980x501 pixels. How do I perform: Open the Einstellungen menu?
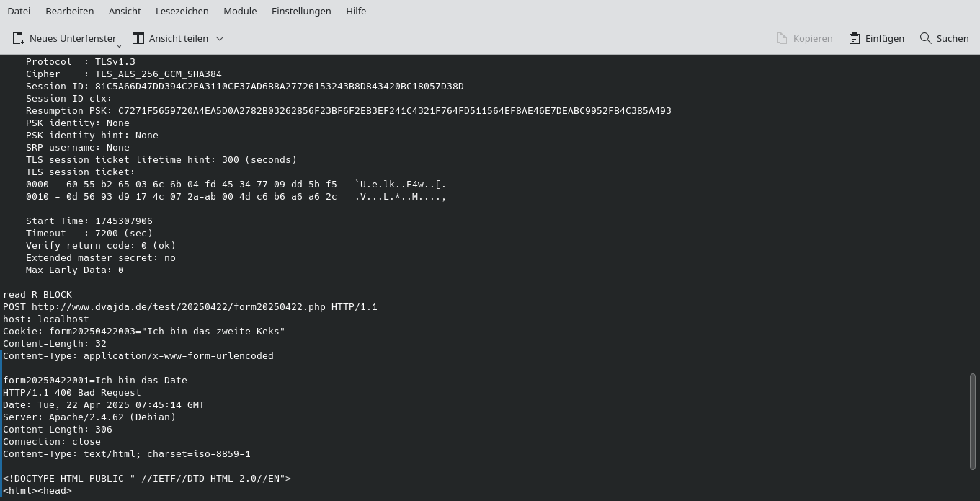coord(301,11)
